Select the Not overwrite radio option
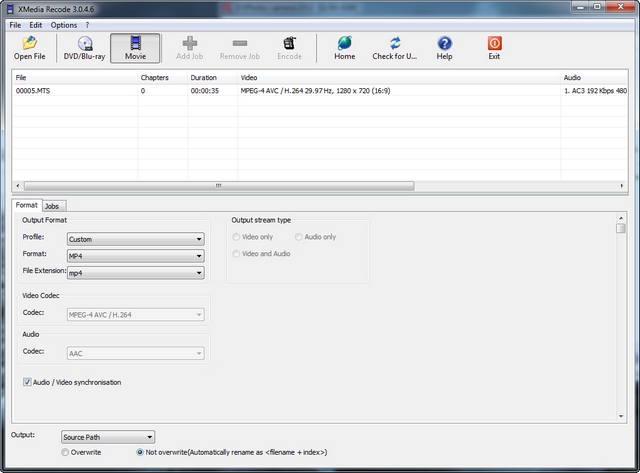Viewport: 640px width, 473px height. click(140, 452)
